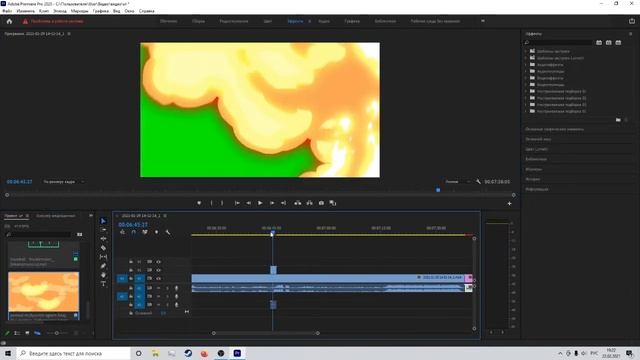This screenshot has height=360, width=640.
Task: Switch the Project panel to freeform view
Action: coord(37,333)
